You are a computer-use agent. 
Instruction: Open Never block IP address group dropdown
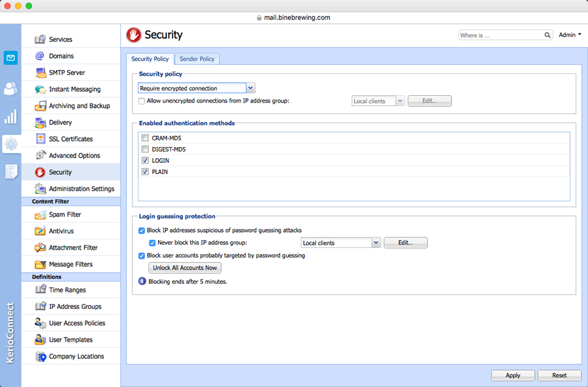tap(376, 243)
